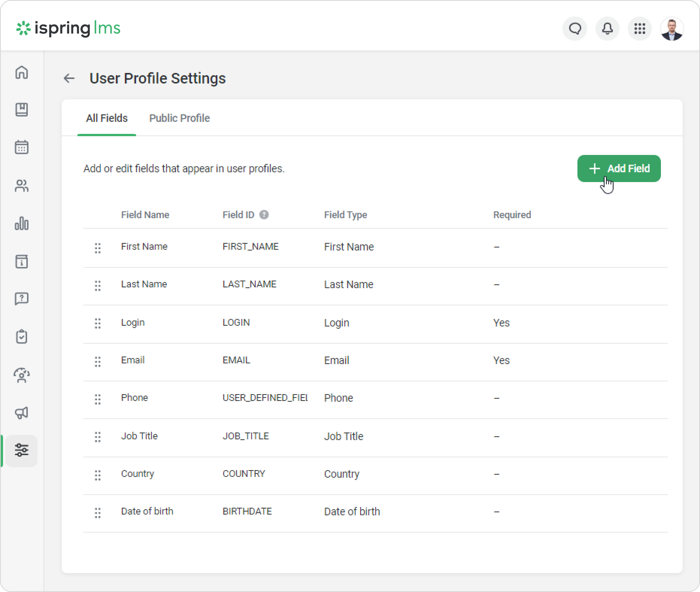
Task: Select the All Fields tab
Action: (x=107, y=118)
